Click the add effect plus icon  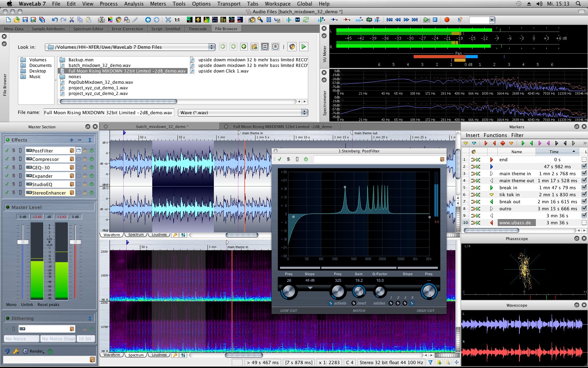(x=71, y=140)
